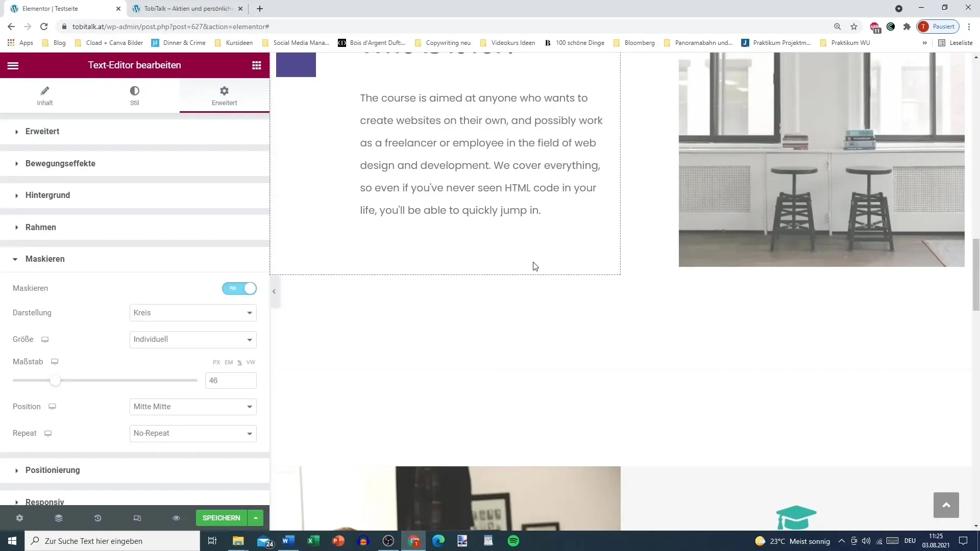Toggle the Maskieren switch off
Viewport: 980px width, 551px height.
(239, 288)
